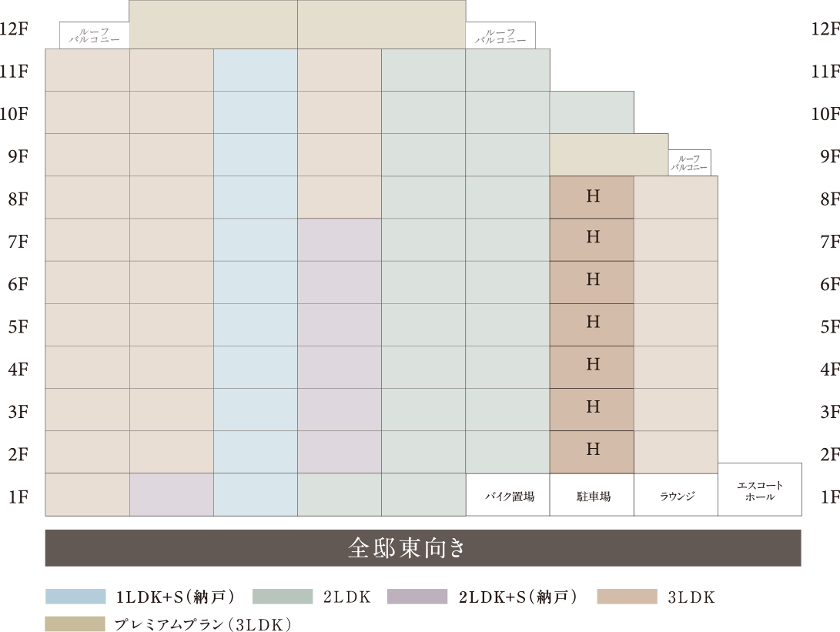
Task: Select the blue 1LDK+S unit on 11F
Action: coord(256,70)
